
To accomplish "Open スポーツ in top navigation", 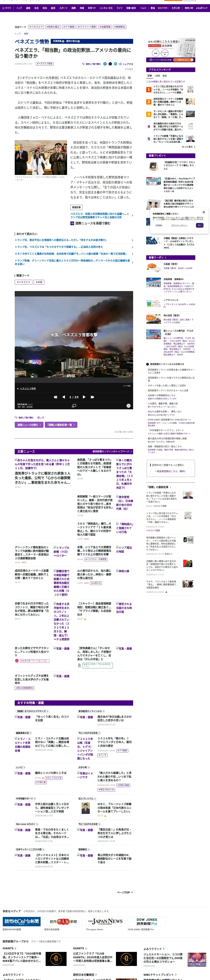I will click(x=63, y=8).
